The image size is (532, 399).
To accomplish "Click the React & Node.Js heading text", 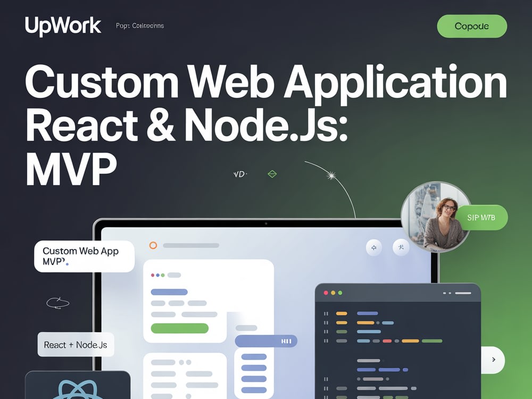I will (187, 125).
